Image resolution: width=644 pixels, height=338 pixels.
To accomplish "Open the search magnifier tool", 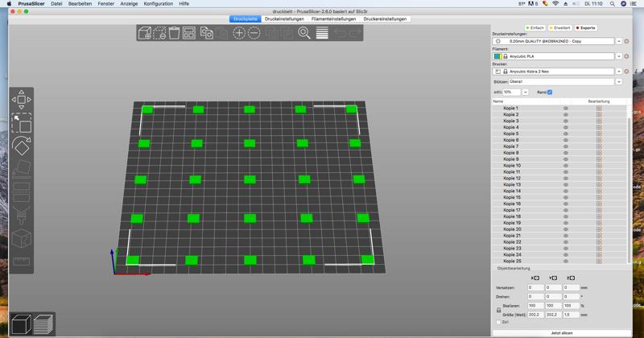I will click(x=304, y=33).
